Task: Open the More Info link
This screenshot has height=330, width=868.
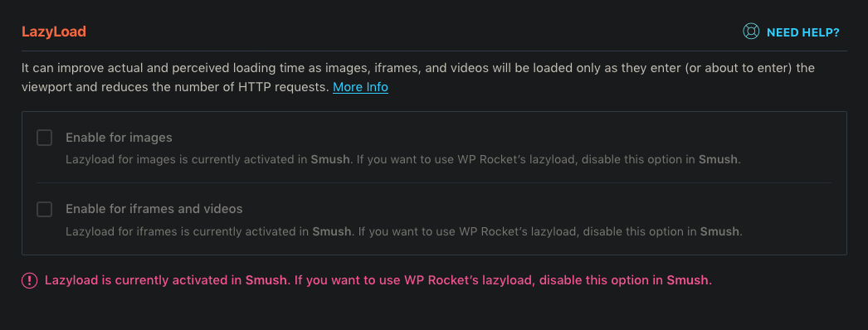Action: click(x=360, y=87)
